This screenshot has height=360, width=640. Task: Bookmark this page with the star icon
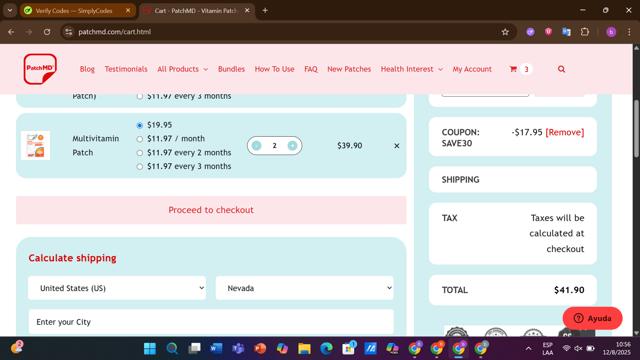tap(505, 32)
